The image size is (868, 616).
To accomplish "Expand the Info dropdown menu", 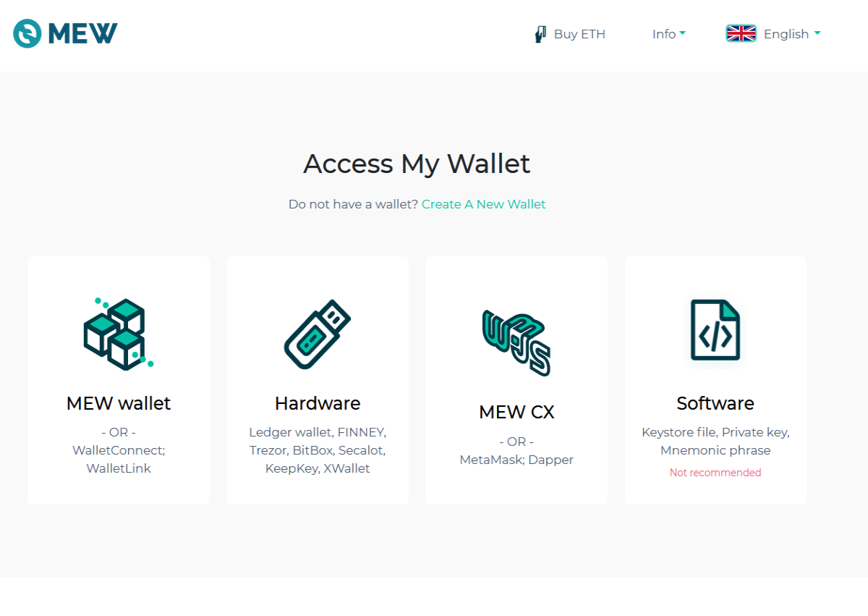I will click(669, 34).
